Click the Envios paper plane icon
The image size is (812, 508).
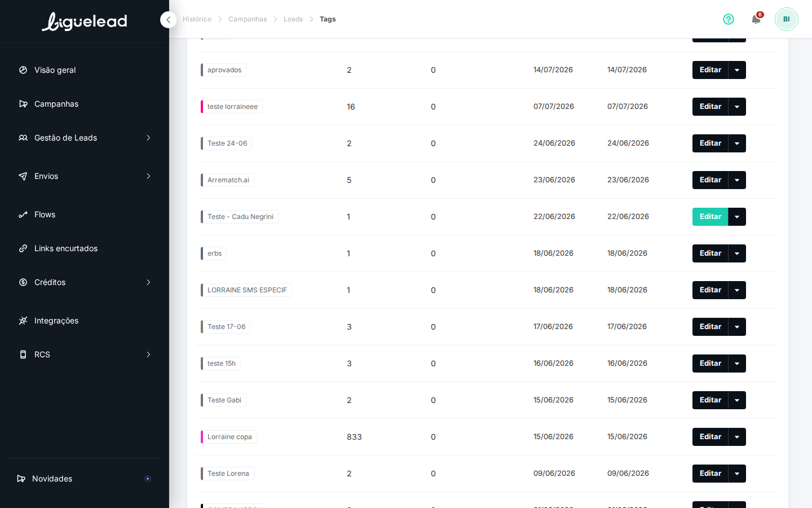point(23,176)
